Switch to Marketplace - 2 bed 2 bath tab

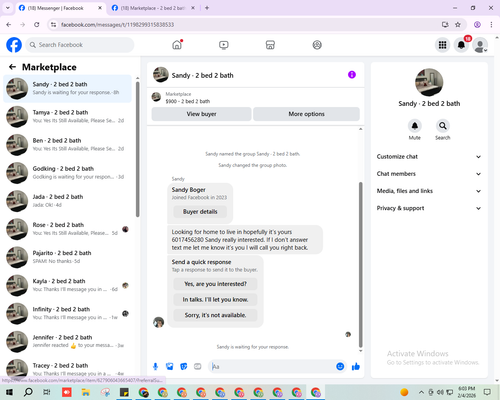pyautogui.click(x=153, y=8)
